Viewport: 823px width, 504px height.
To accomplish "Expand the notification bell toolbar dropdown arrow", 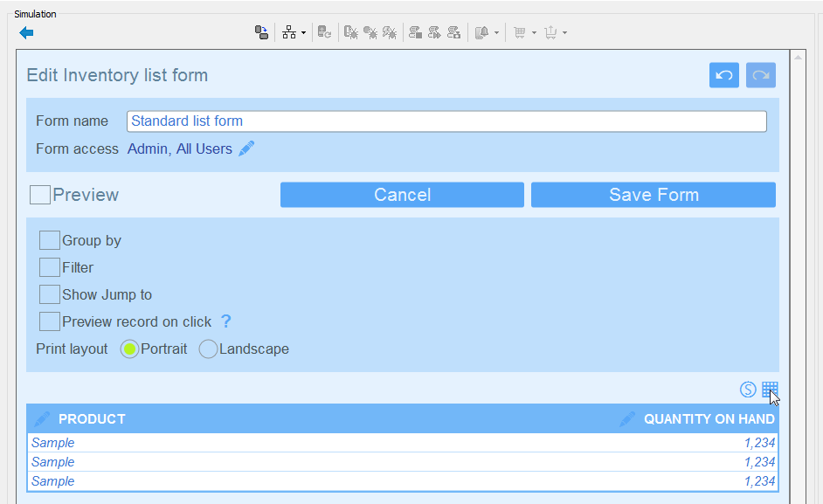I will 496,33.
